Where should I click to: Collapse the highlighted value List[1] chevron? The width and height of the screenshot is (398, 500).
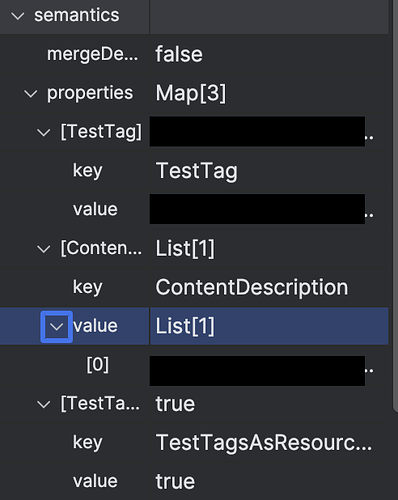point(56,327)
